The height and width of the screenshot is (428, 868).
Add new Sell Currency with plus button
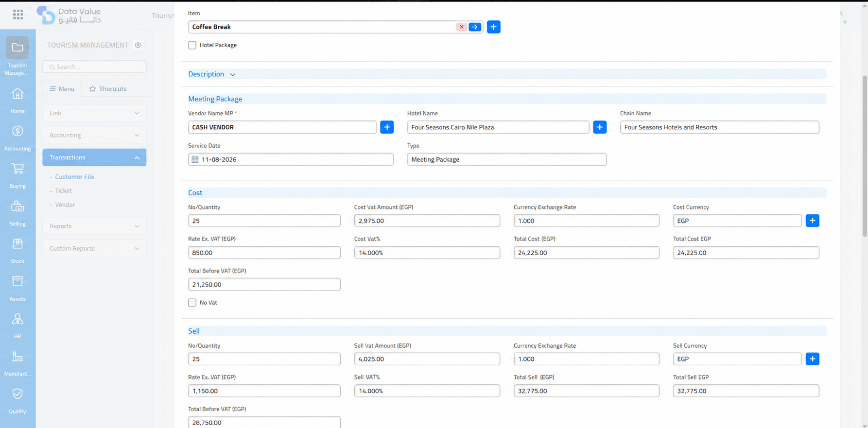(812, 359)
